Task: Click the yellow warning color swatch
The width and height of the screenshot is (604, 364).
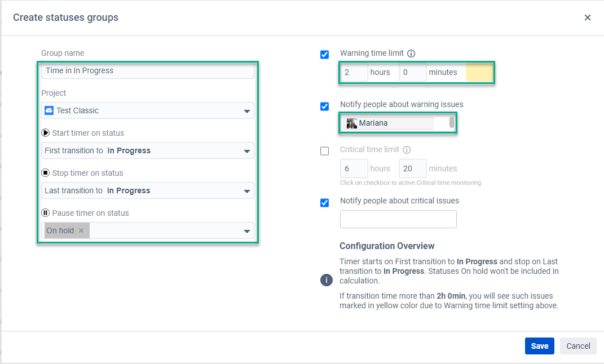Action: point(479,72)
